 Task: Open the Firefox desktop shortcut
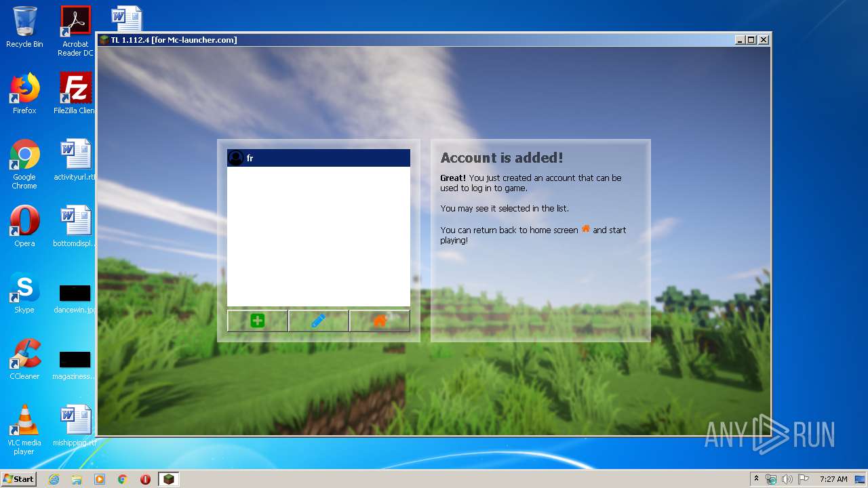(24, 94)
